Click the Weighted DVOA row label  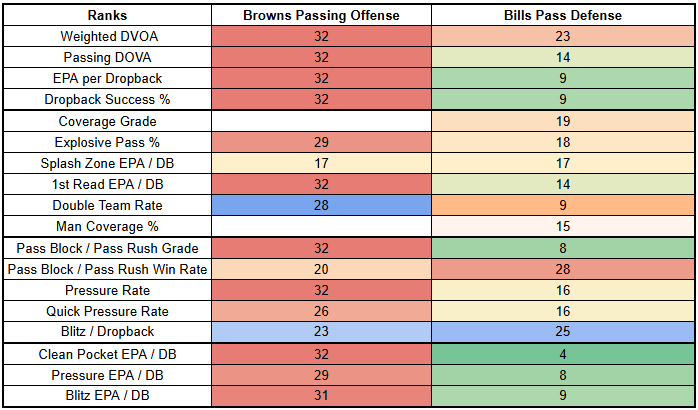(105, 36)
